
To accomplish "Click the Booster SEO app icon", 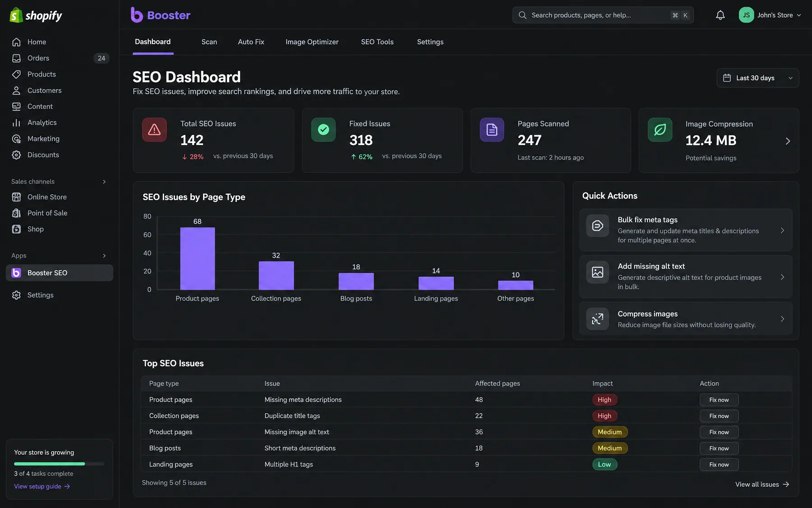I will tap(16, 273).
